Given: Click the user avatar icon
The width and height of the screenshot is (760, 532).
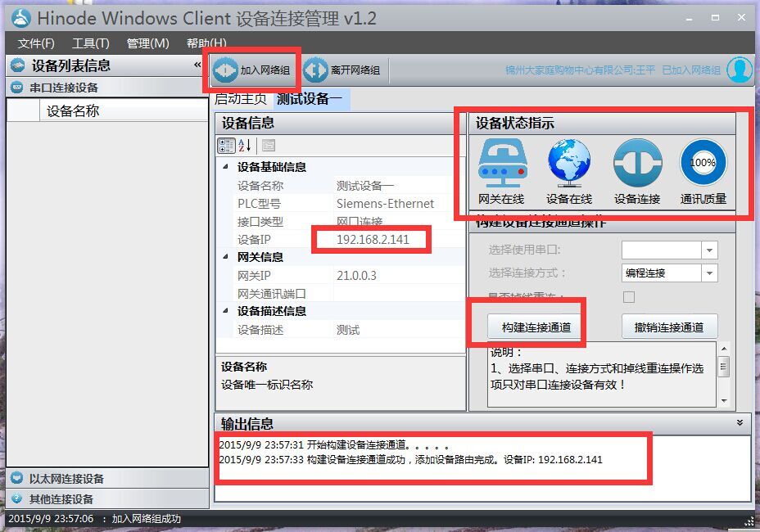Looking at the screenshot, I should (740, 70).
